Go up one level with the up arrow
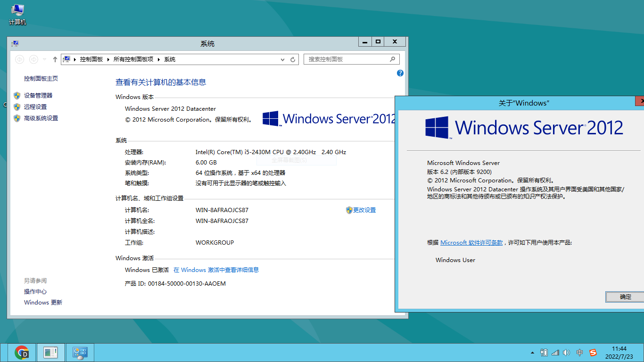The image size is (644, 362). tap(55, 59)
